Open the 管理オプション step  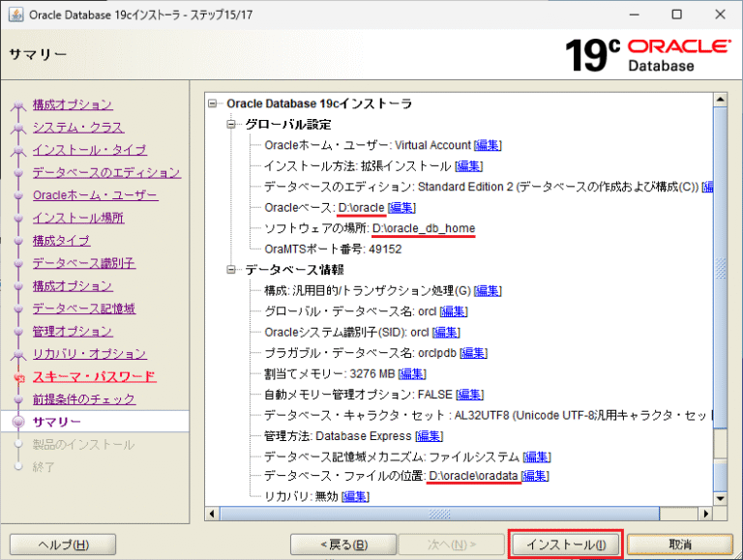coord(73,331)
